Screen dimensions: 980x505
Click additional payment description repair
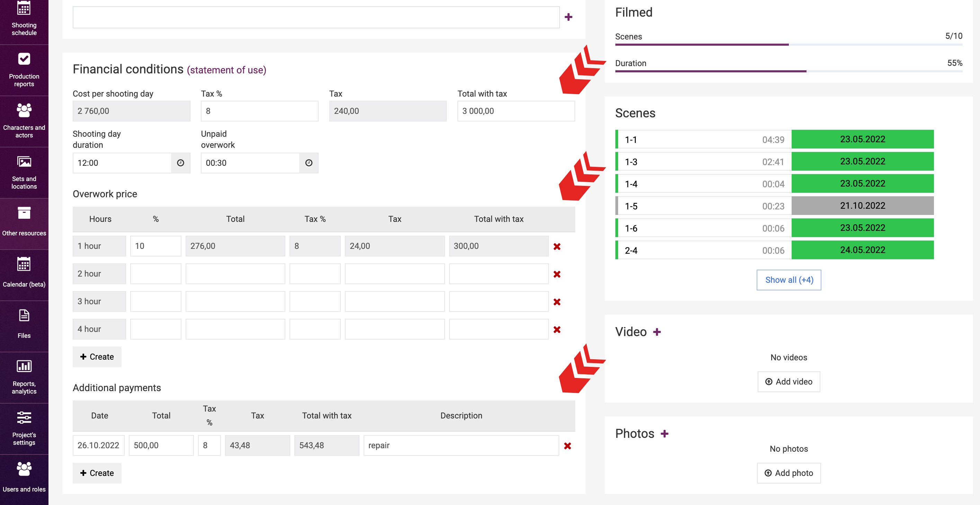[461, 445]
